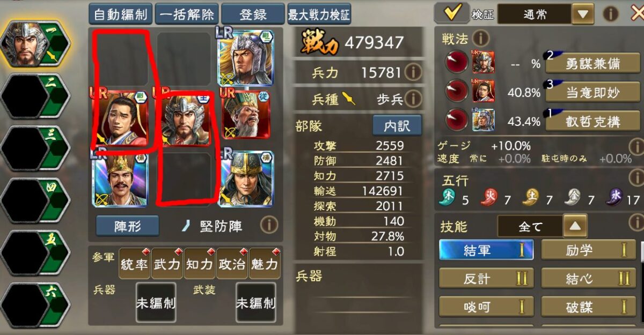Click the info icon next to 兵力
Image resolution: width=644 pixels, height=335 pixels.
click(413, 71)
